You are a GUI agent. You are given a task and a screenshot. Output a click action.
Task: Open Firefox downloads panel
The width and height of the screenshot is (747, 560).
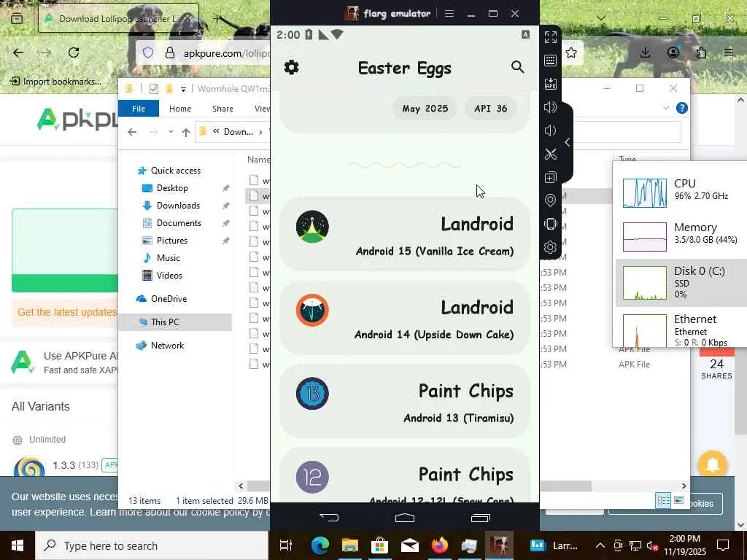point(645,52)
